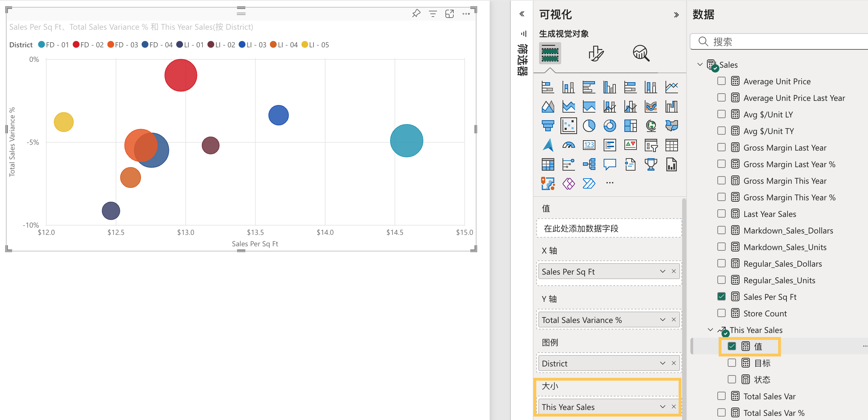The image size is (868, 420).
Task: Select the treemap visual icon
Action: click(631, 125)
